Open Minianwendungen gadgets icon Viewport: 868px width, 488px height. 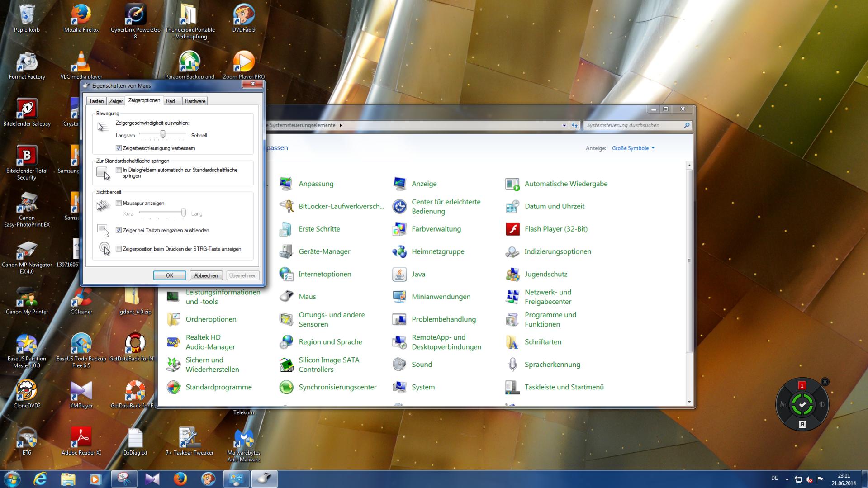pyautogui.click(x=432, y=297)
